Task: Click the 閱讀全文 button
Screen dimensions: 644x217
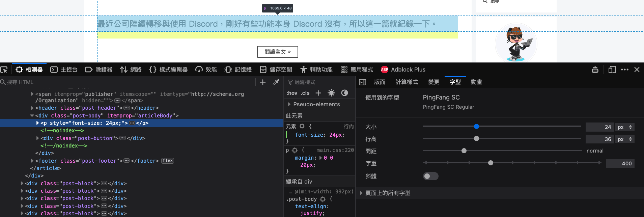Action: pyautogui.click(x=277, y=52)
